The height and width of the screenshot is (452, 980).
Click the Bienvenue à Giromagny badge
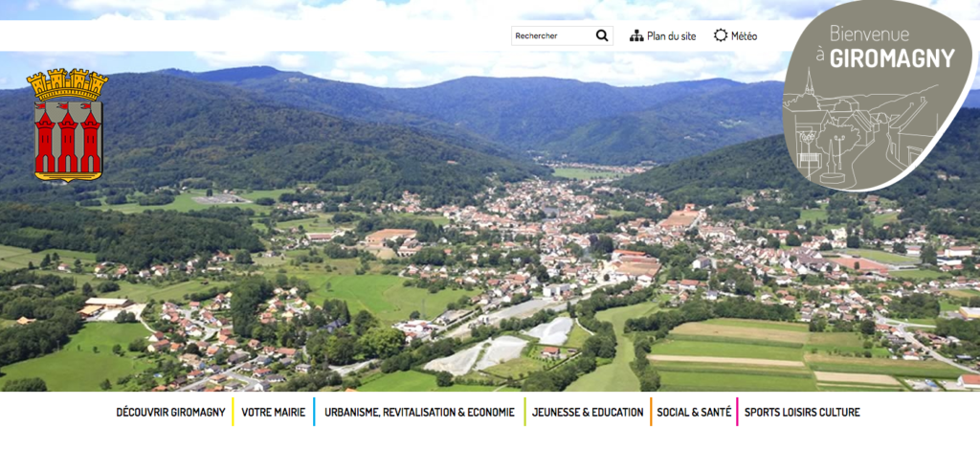pyautogui.click(x=879, y=95)
